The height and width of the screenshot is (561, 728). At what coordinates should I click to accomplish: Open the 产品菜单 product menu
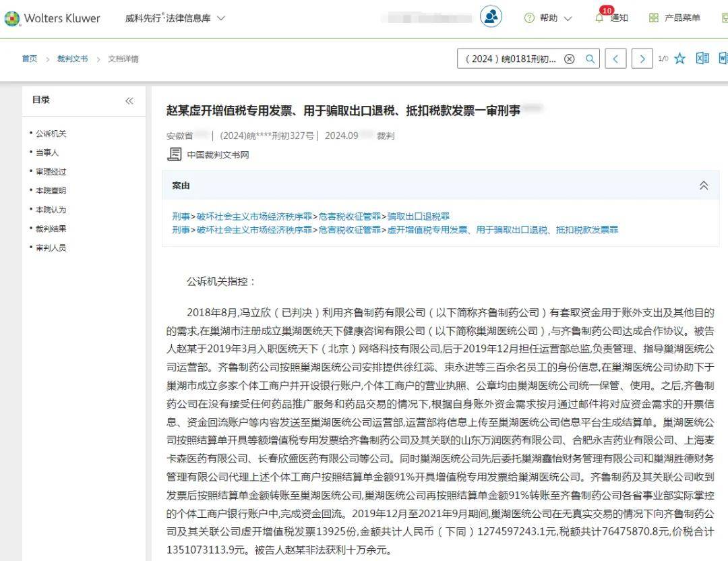(675, 18)
